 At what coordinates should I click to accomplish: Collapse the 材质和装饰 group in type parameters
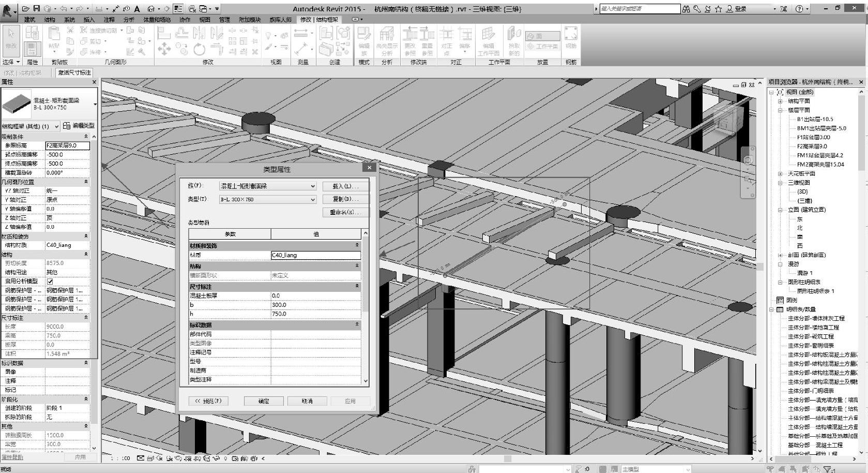click(x=356, y=245)
